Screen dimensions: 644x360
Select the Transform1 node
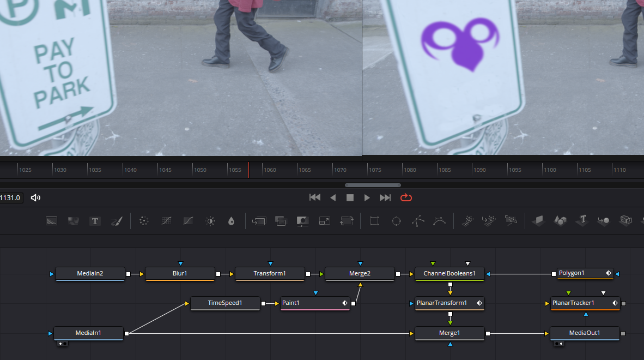click(270, 274)
